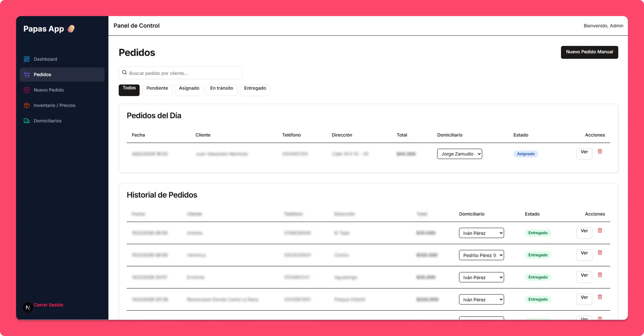The width and height of the screenshot is (644, 336).
Task: Click the Cerrar Sesión link
Action: click(x=49, y=305)
